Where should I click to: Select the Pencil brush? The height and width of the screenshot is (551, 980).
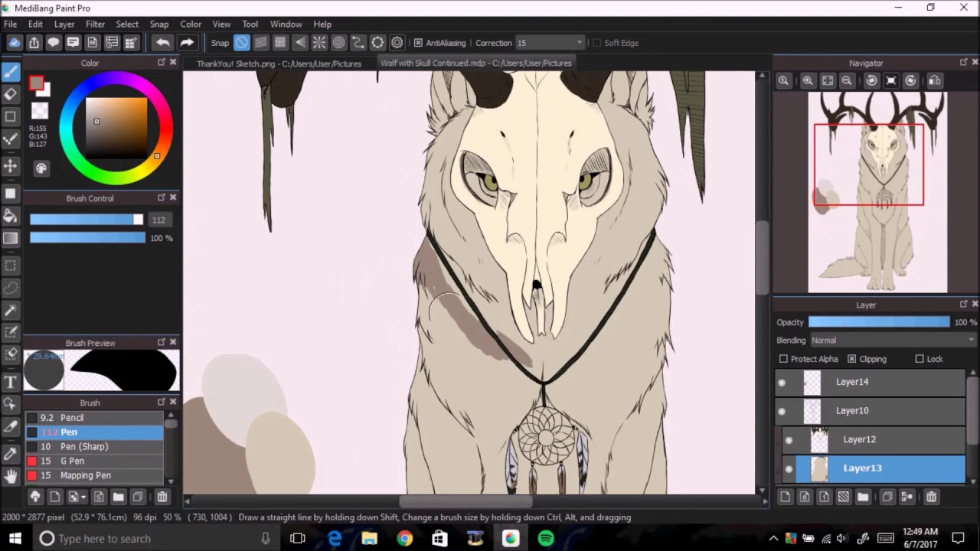94,418
